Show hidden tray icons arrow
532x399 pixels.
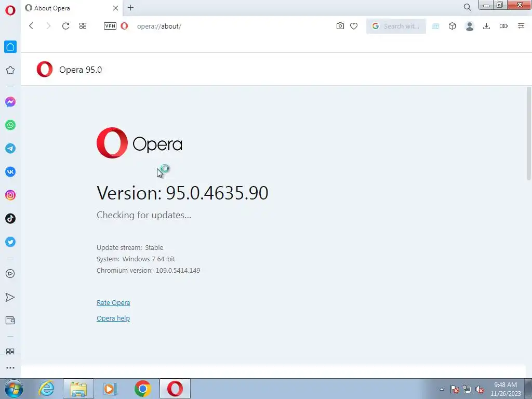(x=442, y=389)
